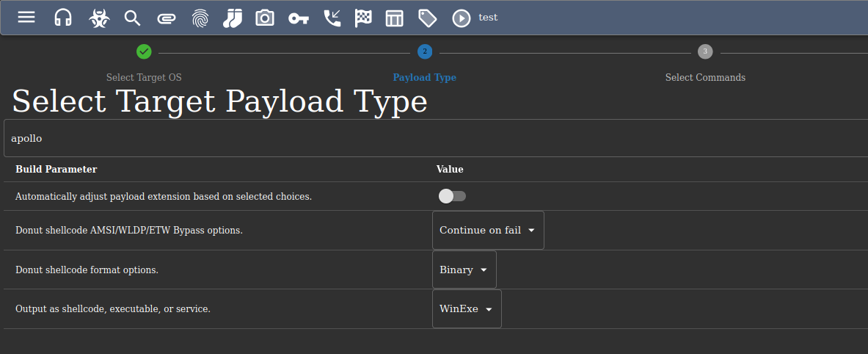868x354 pixels.
Task: Click the apollo payload type selector
Action: [436, 138]
